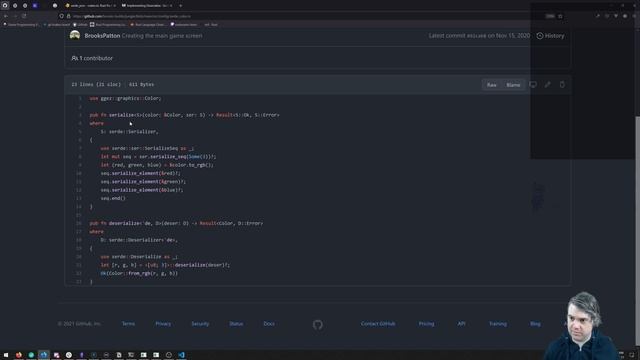Viewport: 640px width, 360px height.
Task: Click the pencil edit file icon
Action: [547, 84]
